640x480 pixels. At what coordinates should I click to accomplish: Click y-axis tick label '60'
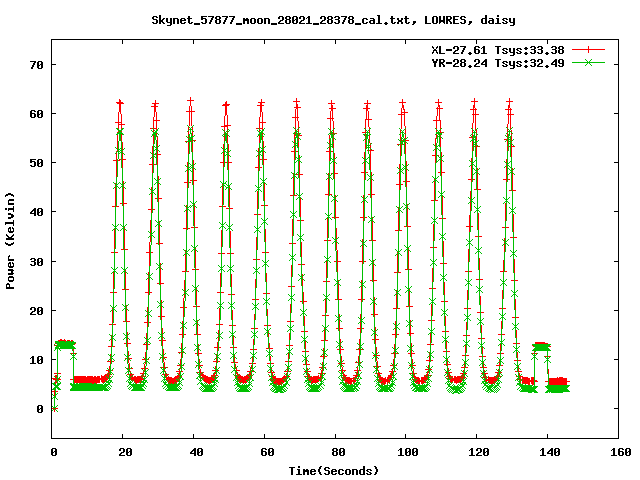(x=37, y=114)
